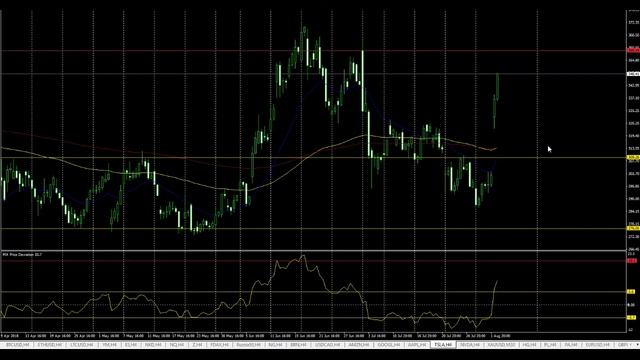Image resolution: width=640 pixels, height=360 pixels.
Task: Select the AAPL,H4 chart tab
Action: [x=417, y=345]
